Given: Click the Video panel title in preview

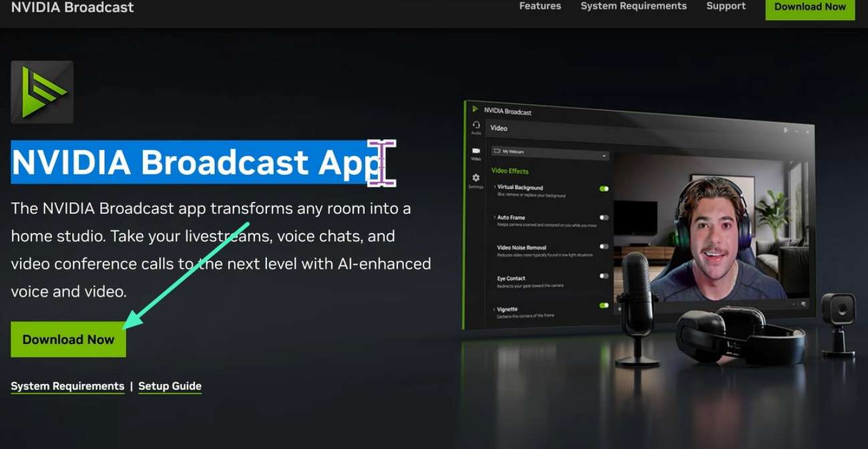Looking at the screenshot, I should tap(499, 128).
